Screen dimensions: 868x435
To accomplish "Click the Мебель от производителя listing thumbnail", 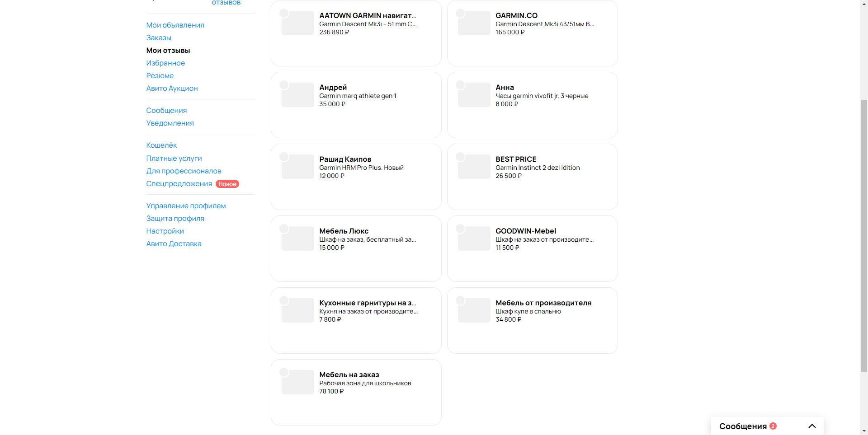I will coord(474,310).
